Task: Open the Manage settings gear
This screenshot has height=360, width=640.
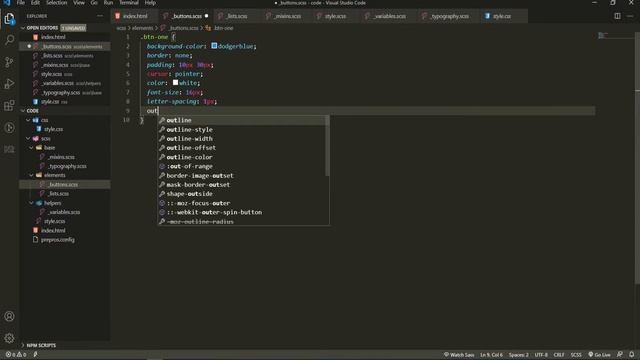Action: pyautogui.click(x=9, y=338)
